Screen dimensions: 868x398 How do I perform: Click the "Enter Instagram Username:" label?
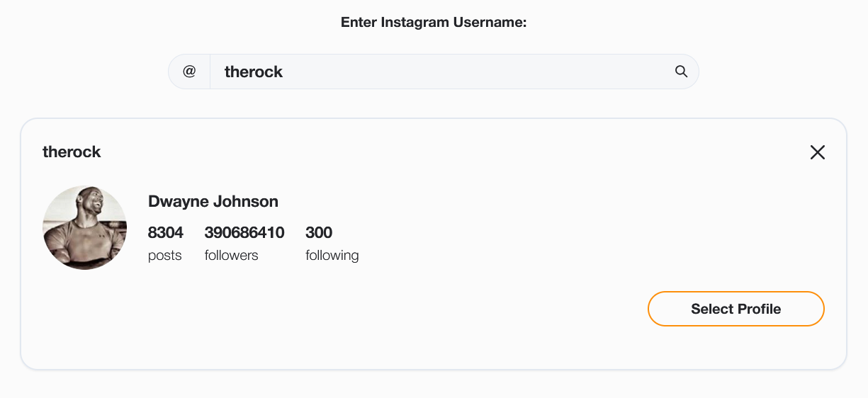tap(434, 22)
